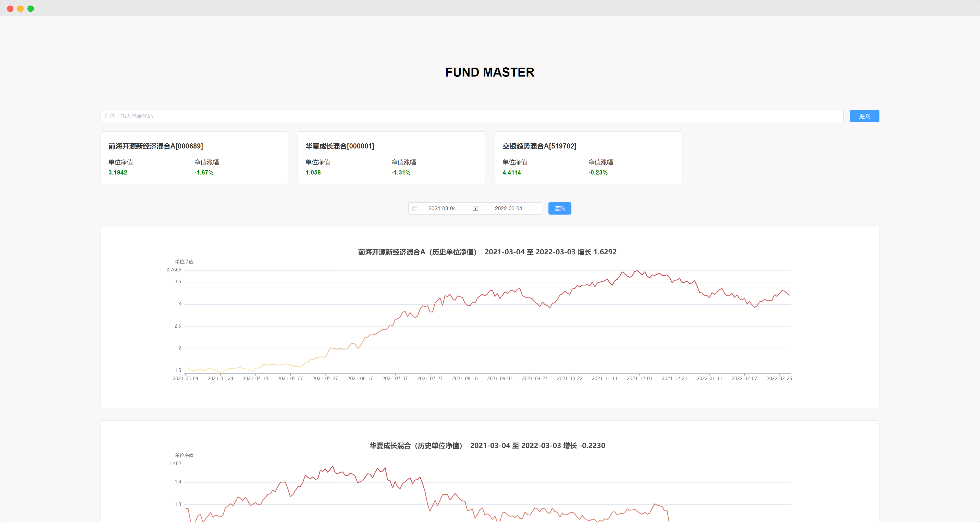Maximize the window with the green button
This screenshot has width=980, height=522.
(x=31, y=9)
